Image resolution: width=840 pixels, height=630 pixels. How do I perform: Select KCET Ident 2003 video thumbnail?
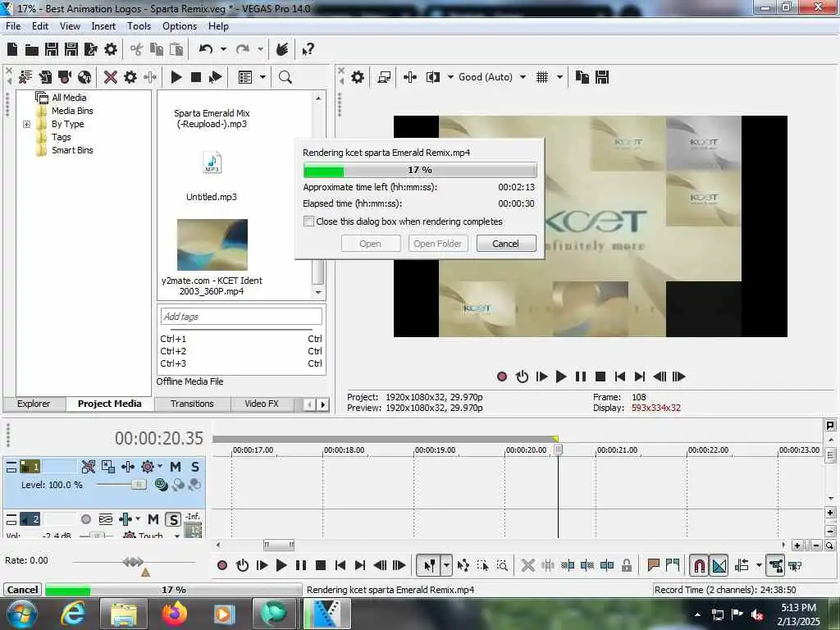[x=212, y=244]
